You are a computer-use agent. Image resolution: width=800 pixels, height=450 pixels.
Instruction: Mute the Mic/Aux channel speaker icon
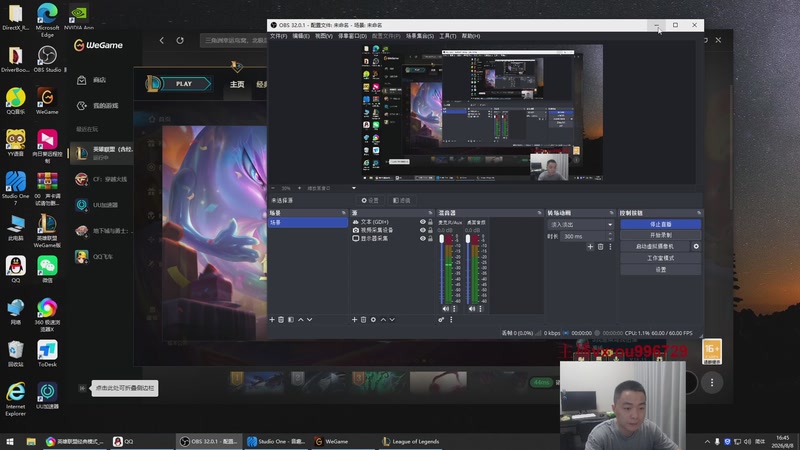pyautogui.click(x=446, y=309)
